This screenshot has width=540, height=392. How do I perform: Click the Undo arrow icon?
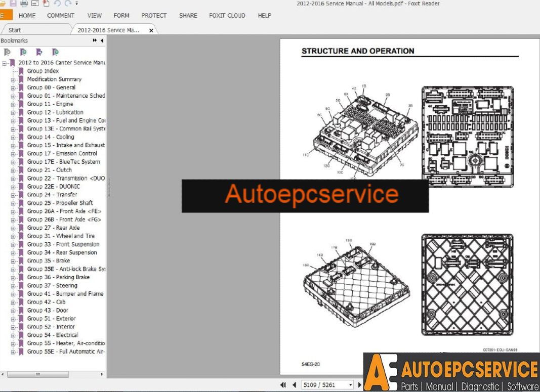pyautogui.click(x=57, y=4)
